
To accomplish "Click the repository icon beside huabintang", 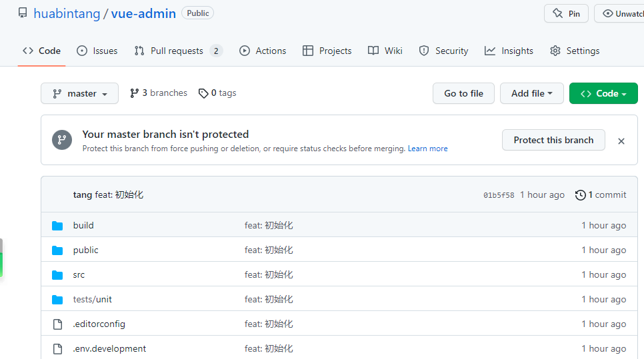I will (23, 13).
